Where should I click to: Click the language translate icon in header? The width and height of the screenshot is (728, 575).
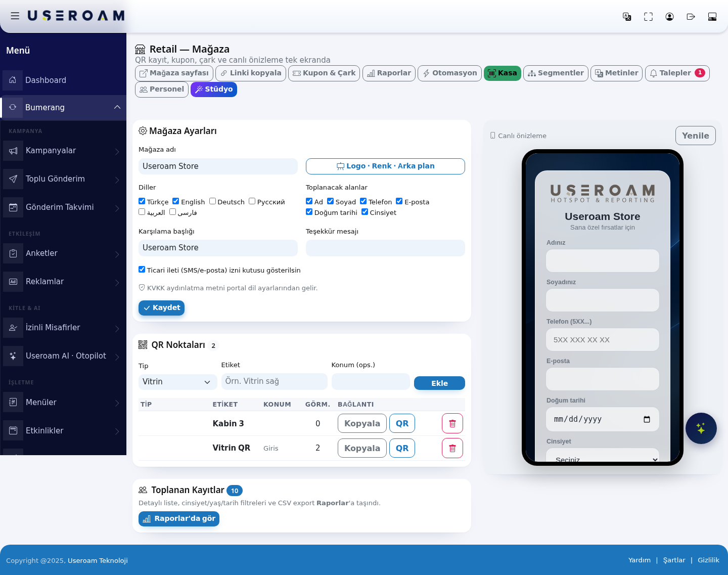627,17
